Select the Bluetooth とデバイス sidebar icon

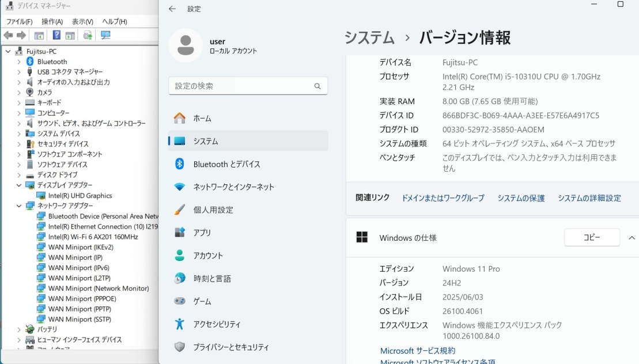point(179,164)
